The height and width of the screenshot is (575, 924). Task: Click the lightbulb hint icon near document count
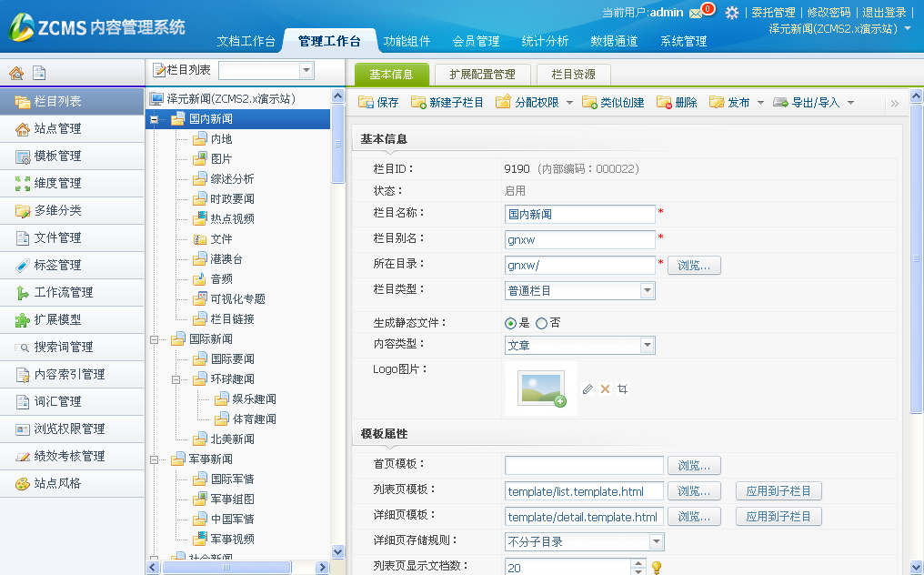[x=656, y=567]
